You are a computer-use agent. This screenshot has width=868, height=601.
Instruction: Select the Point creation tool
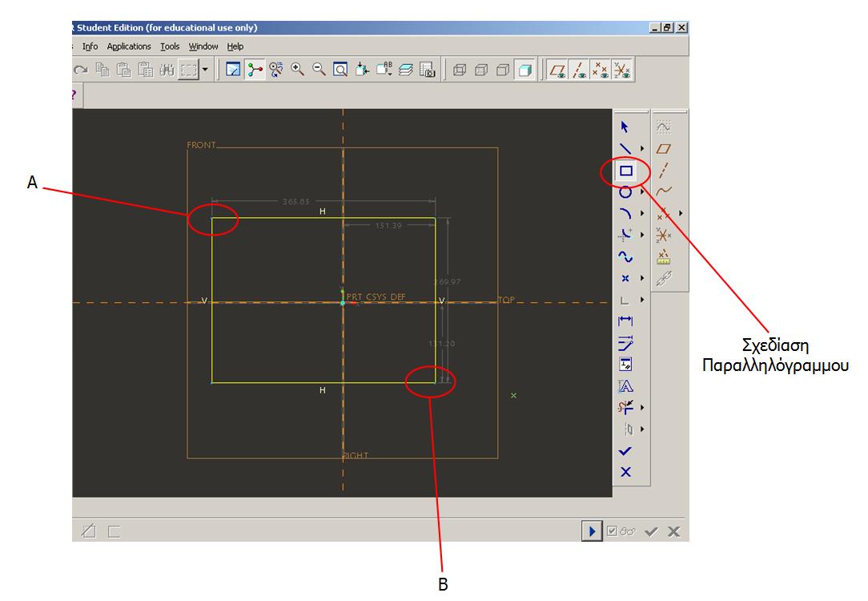click(x=625, y=278)
